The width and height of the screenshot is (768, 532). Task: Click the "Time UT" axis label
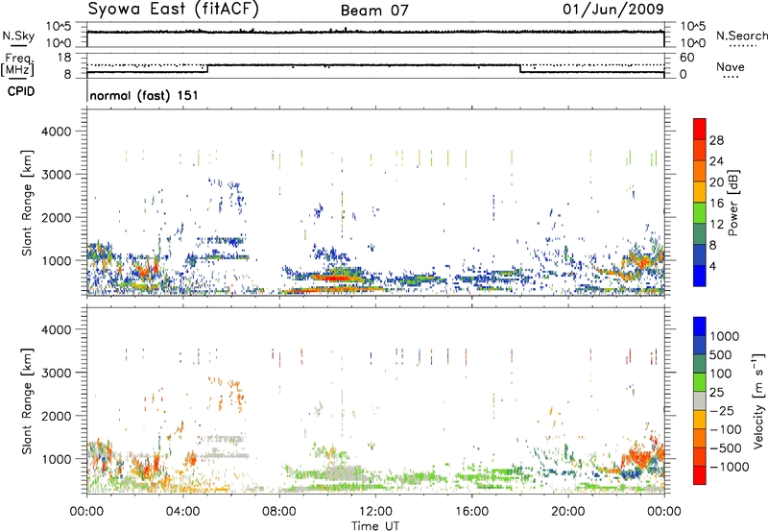pos(375,526)
